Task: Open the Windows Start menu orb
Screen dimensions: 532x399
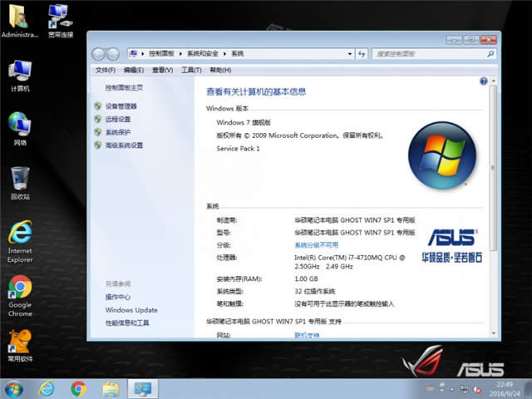Action: pyautogui.click(x=14, y=388)
